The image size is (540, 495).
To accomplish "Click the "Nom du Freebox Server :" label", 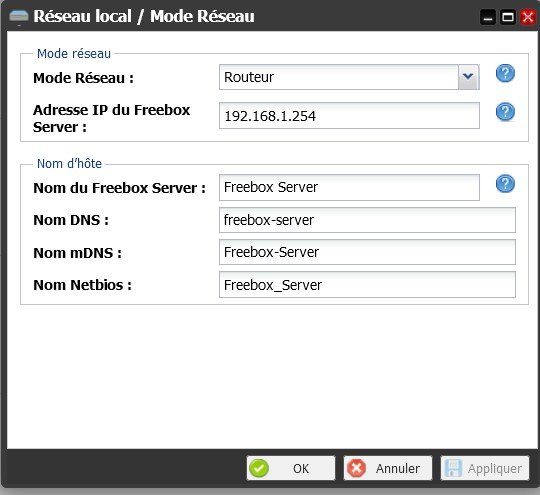I will [x=120, y=188].
